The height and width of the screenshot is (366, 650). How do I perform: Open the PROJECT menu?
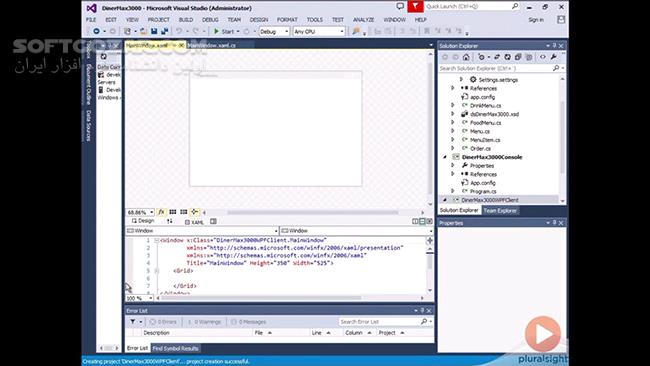pyautogui.click(x=158, y=19)
